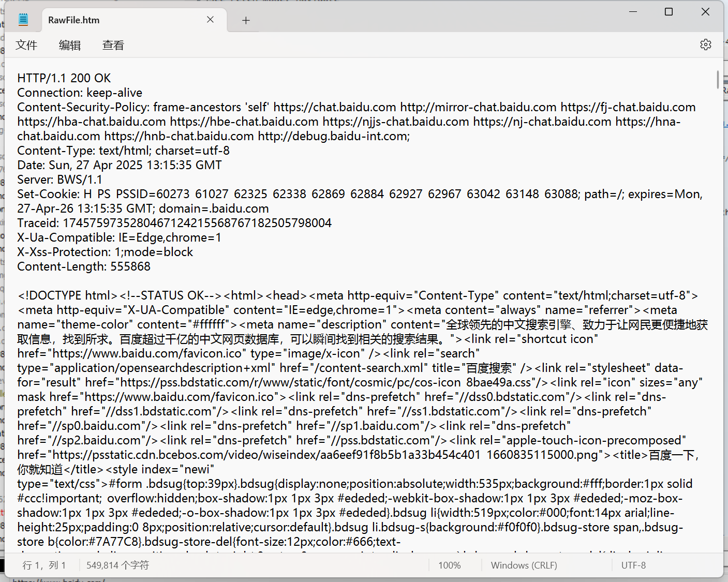
Task: Click the <!DOCTYPE html> text
Action: tap(68, 295)
